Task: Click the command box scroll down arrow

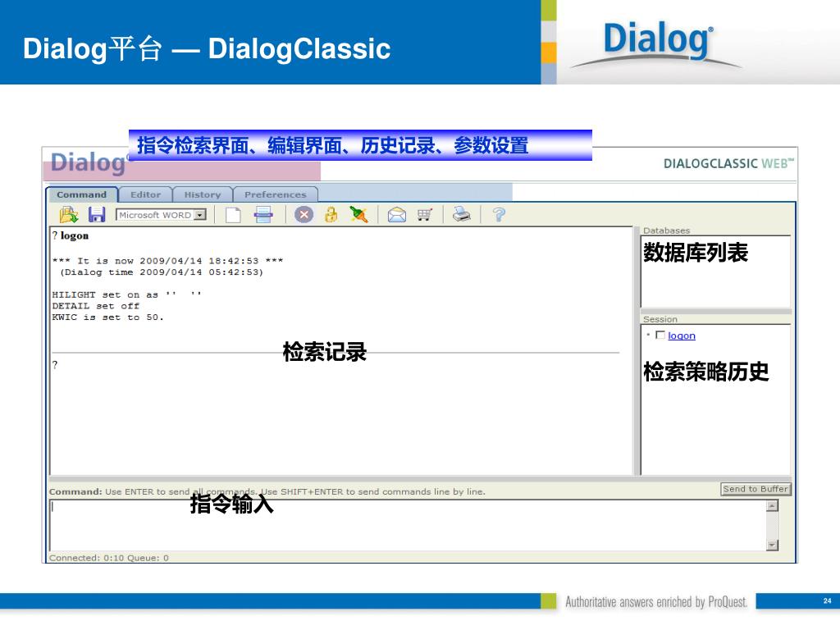Action: click(x=772, y=546)
